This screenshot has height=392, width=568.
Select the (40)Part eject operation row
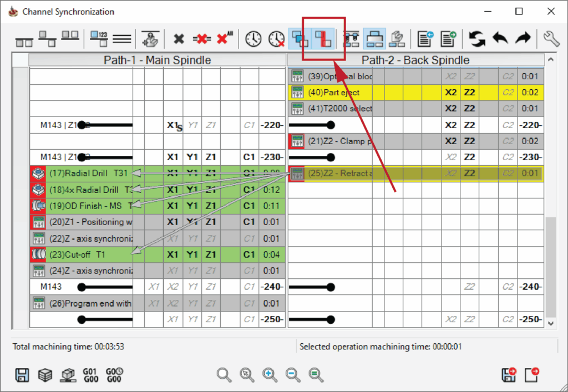(x=339, y=93)
